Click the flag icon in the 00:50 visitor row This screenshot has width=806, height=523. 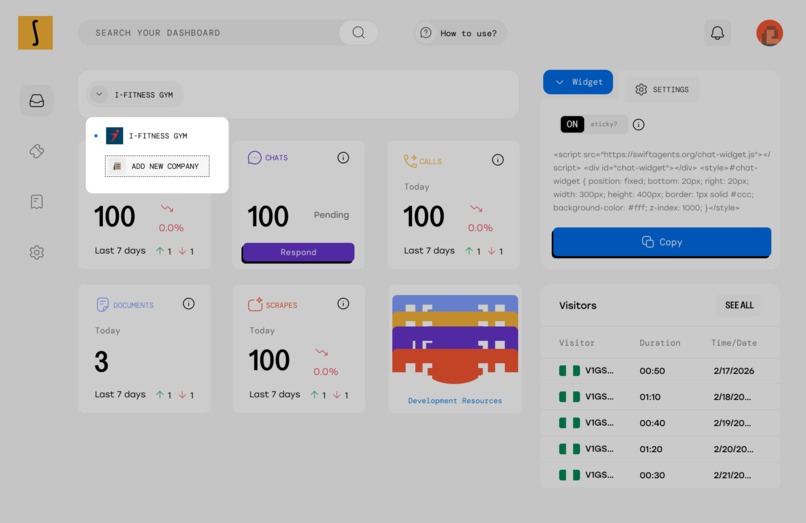(569, 371)
